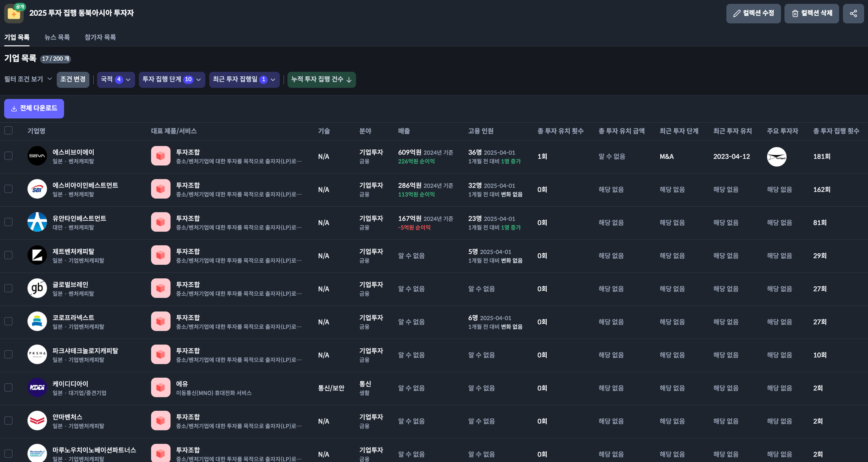Check the 에스비아이인베스트먼트 row checkbox
The image size is (868, 462).
coord(8,189)
